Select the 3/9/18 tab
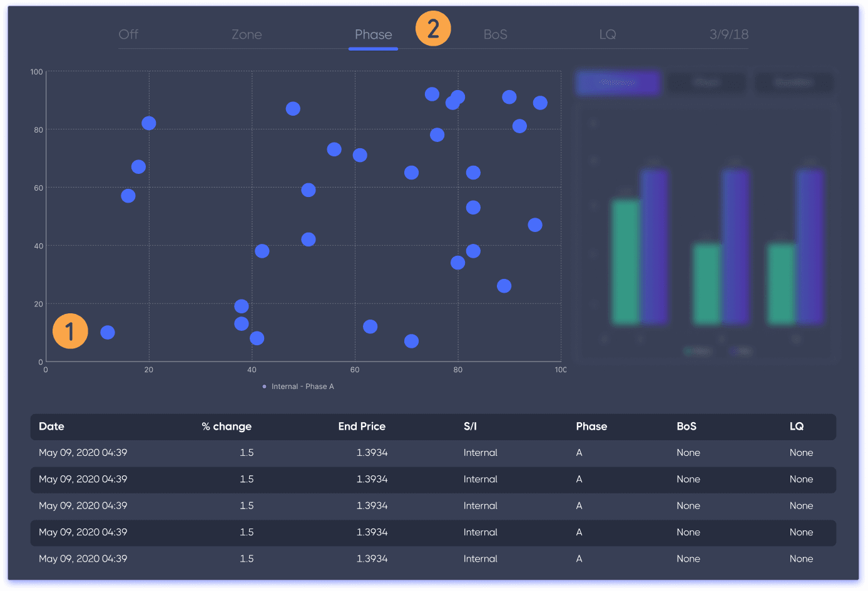This screenshot has height=591, width=868. (x=729, y=34)
